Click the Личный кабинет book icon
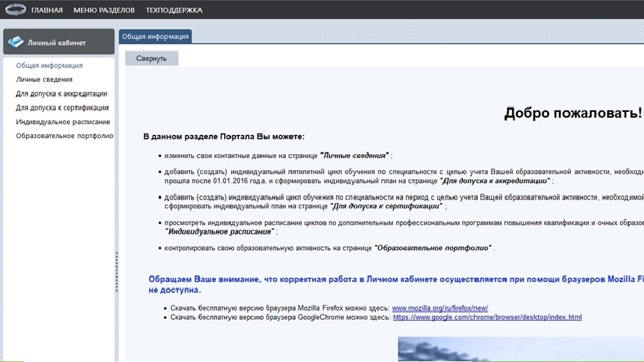The height and width of the screenshot is (362, 644). [x=15, y=42]
